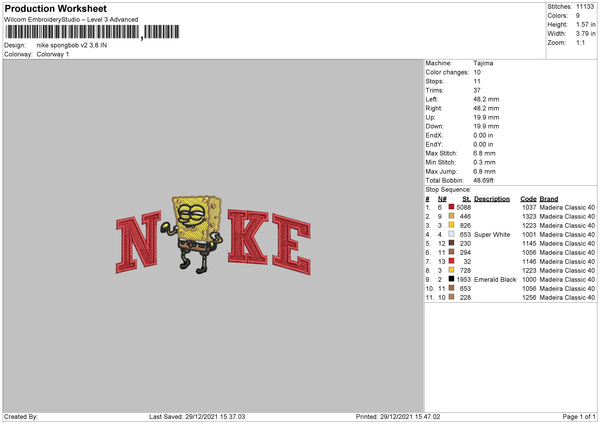Click the Machine value 'Tajima'
Viewport: 600px width, 424px height.
(x=483, y=63)
